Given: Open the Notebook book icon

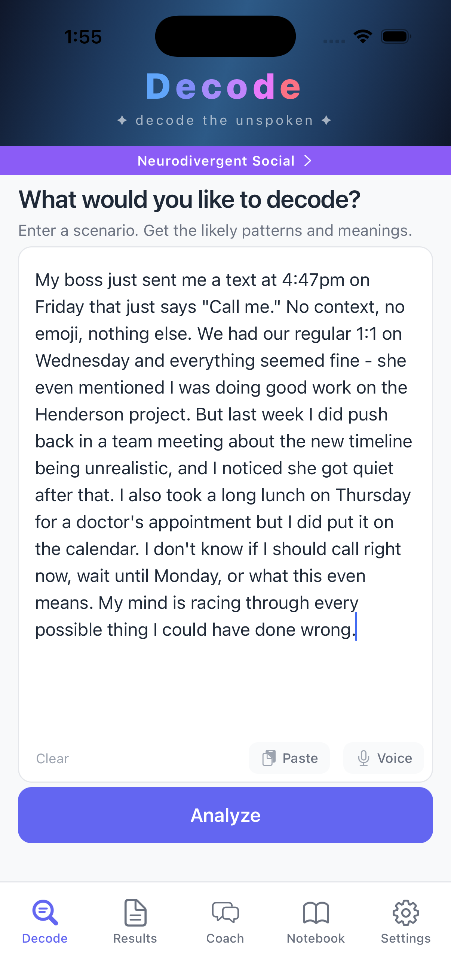Looking at the screenshot, I should point(316,912).
